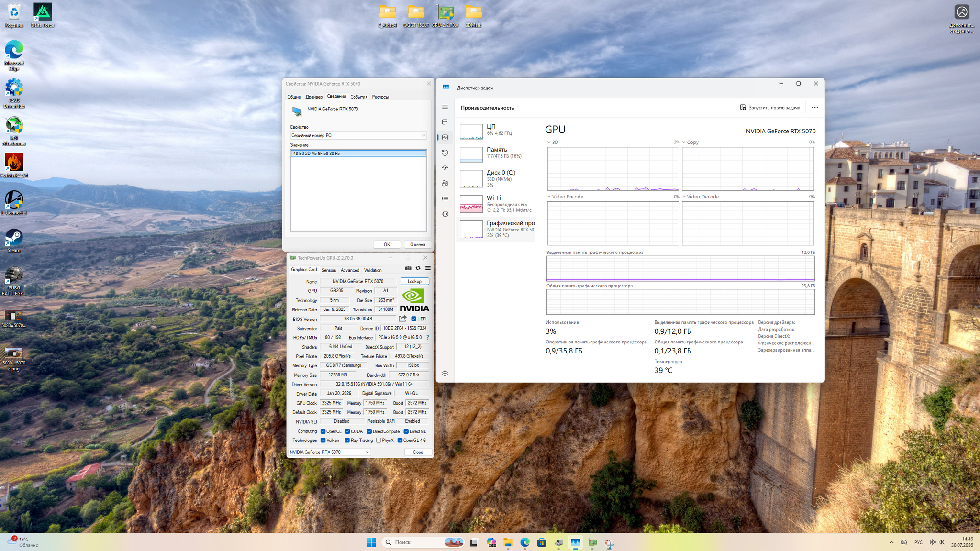Image resolution: width=980 pixels, height=551 pixels.
Task: Open File Explorer from the taskbar
Action: pos(508,542)
